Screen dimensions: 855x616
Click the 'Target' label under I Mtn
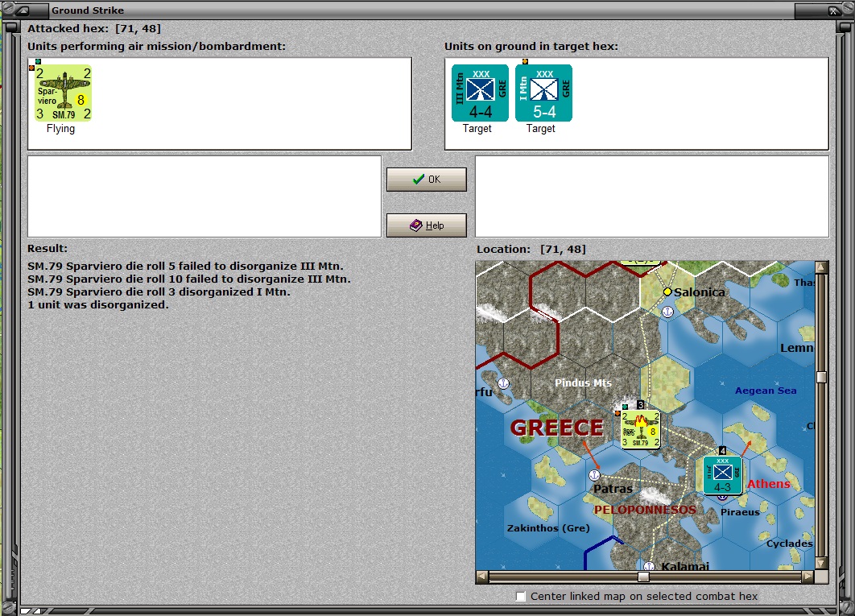coord(540,129)
